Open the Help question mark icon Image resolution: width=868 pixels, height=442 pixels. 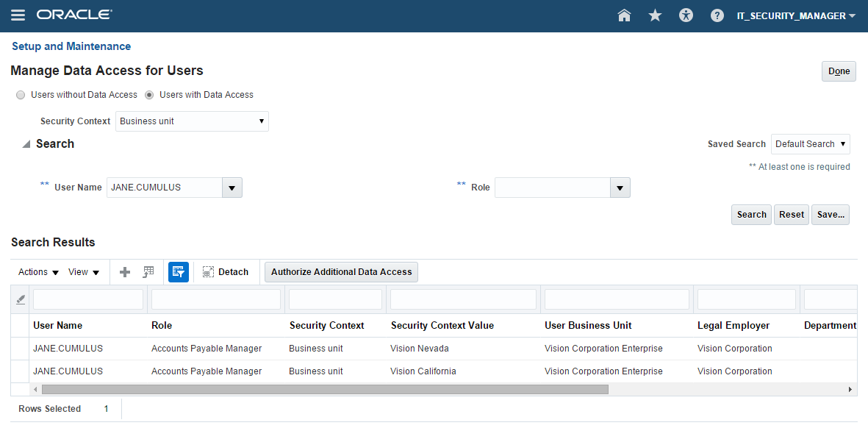tap(717, 15)
